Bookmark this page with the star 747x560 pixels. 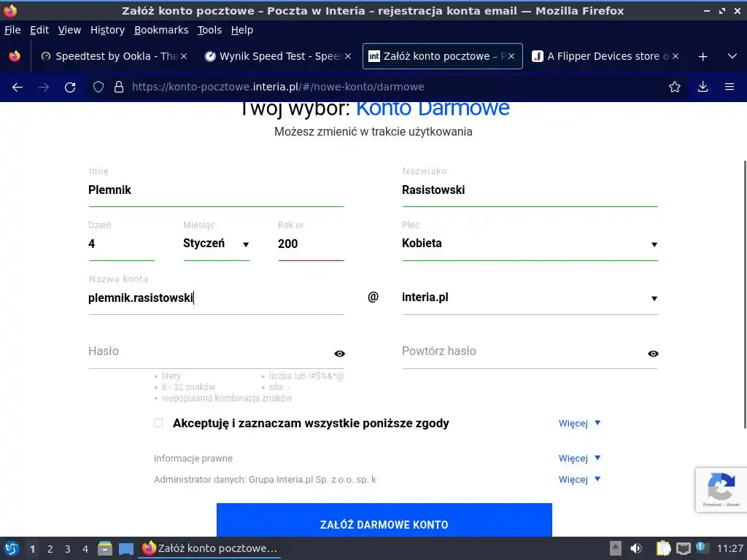[x=675, y=87]
